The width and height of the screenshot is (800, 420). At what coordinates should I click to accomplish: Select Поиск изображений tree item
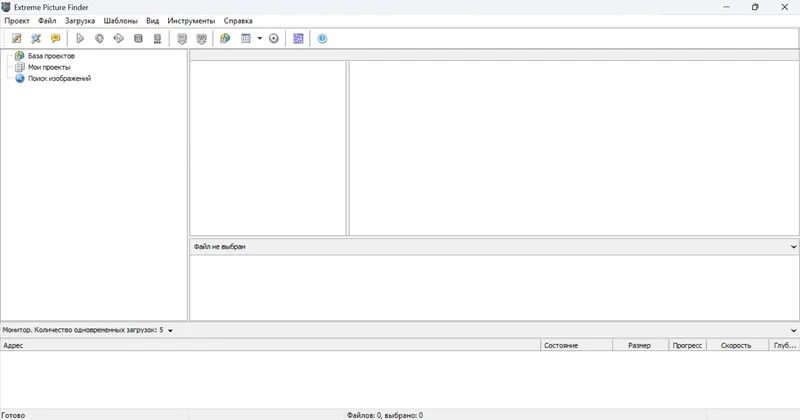pyautogui.click(x=59, y=79)
